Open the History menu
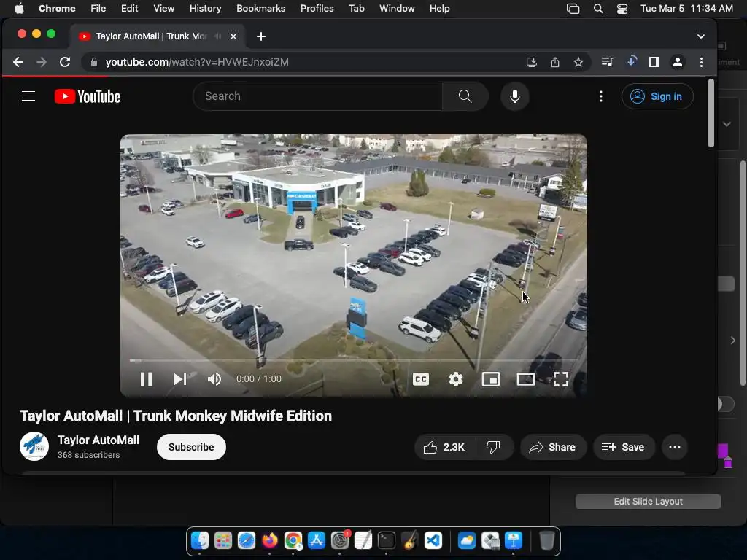Image resolution: width=747 pixels, height=560 pixels. click(205, 8)
